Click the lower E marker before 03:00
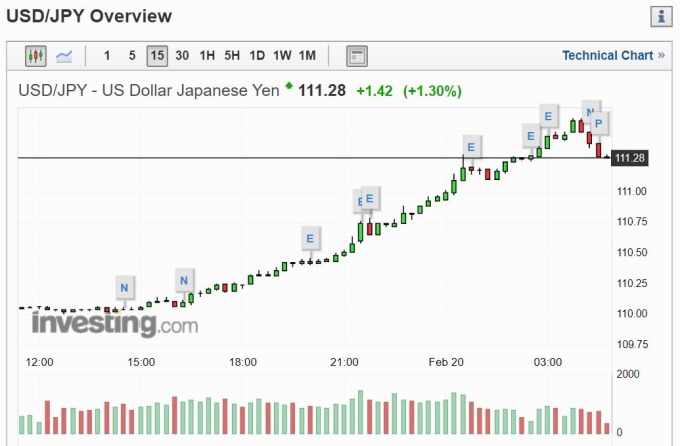 pos(531,136)
